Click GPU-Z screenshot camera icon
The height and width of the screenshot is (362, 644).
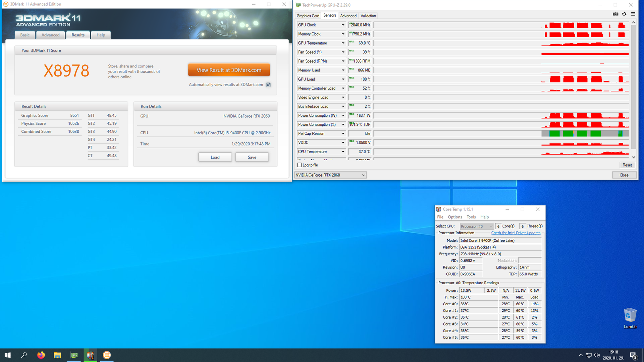click(615, 14)
